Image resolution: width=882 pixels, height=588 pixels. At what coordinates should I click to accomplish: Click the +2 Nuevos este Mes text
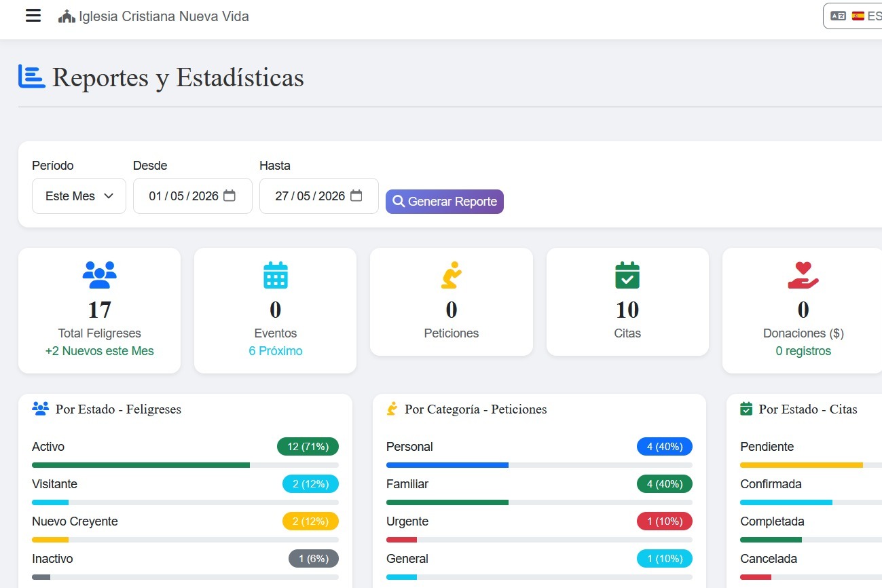point(100,351)
